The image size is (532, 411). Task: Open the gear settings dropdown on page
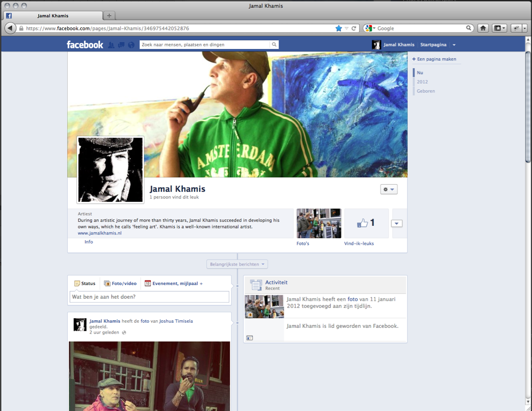(389, 189)
